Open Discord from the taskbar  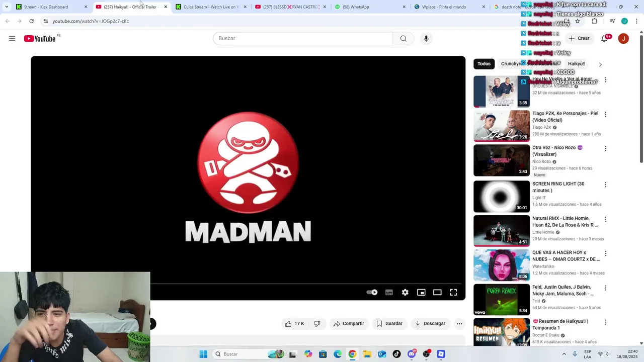(x=412, y=354)
